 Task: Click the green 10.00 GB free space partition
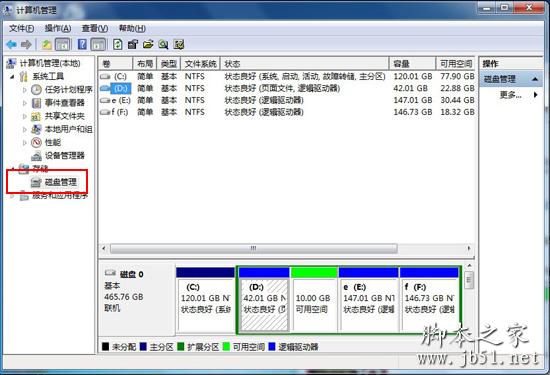point(314,299)
